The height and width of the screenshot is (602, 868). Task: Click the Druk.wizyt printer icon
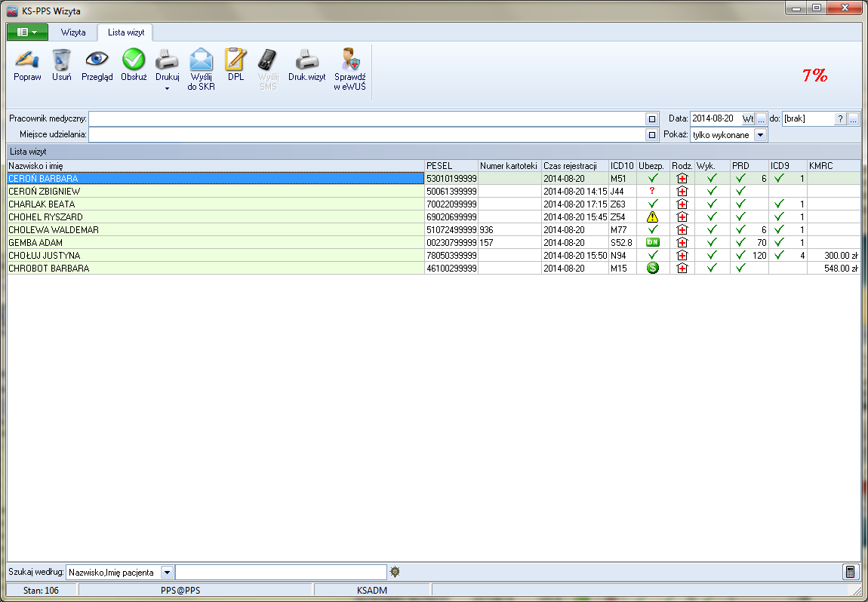(x=306, y=60)
